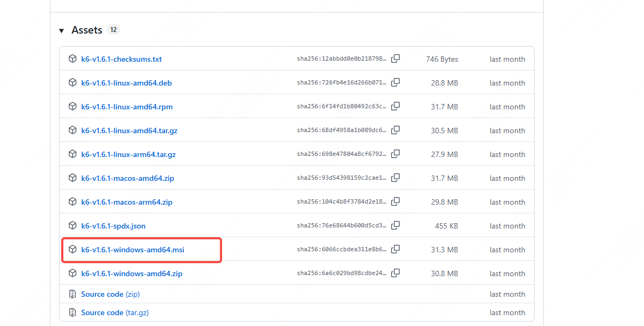Click last month date on Source code (tar.gz) row
Viewport: 644px width, 326px height.
point(507,313)
